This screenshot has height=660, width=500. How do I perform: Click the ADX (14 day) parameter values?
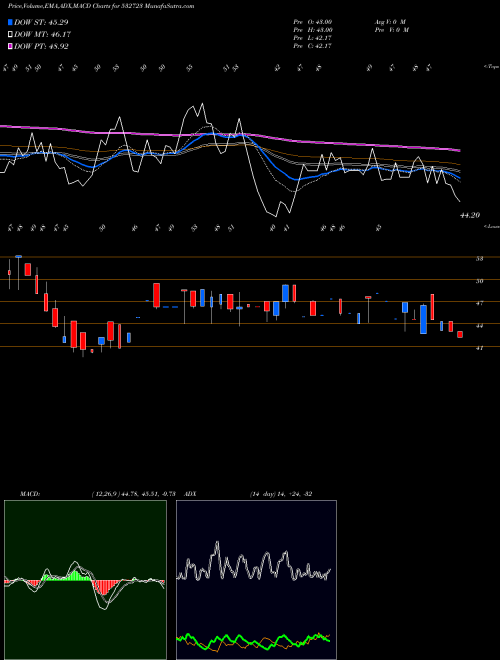(281, 494)
